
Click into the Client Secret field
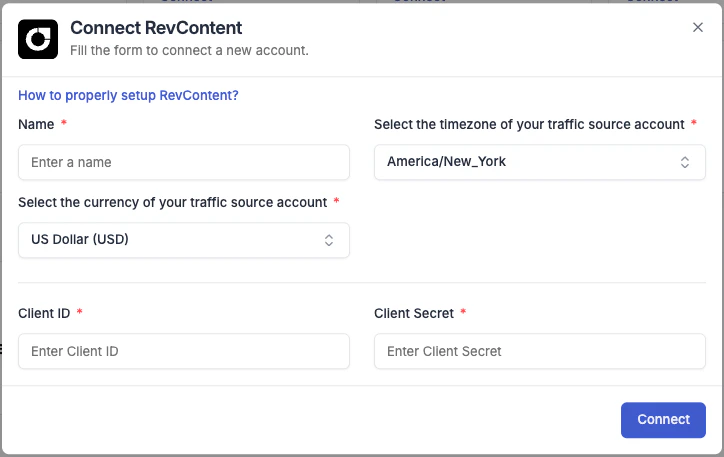(x=540, y=351)
